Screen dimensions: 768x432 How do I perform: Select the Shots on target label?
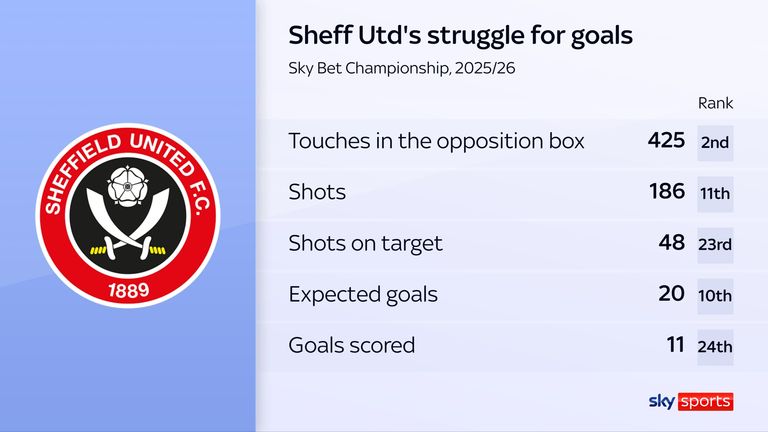(365, 243)
